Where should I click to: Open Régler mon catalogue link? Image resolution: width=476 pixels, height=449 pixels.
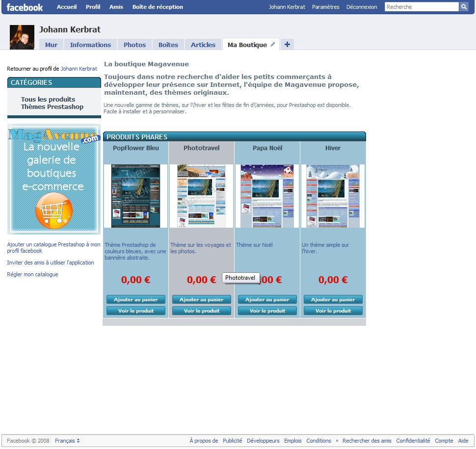coord(32,274)
